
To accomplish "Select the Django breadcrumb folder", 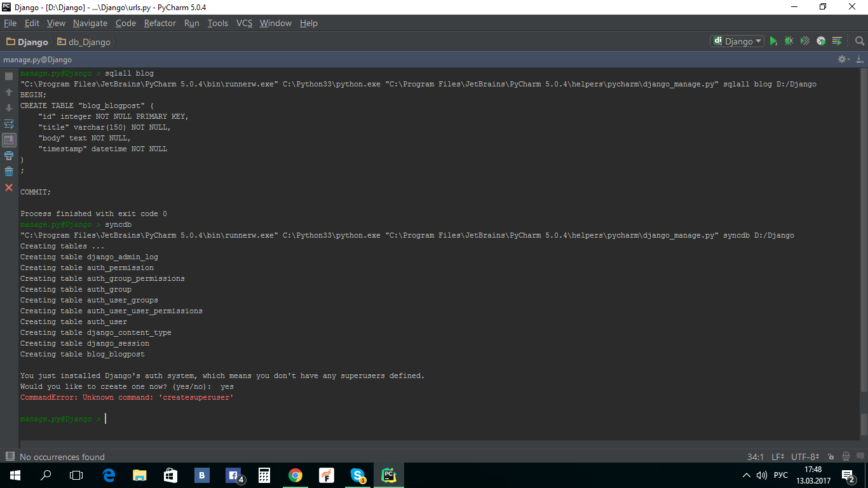I will click(27, 42).
